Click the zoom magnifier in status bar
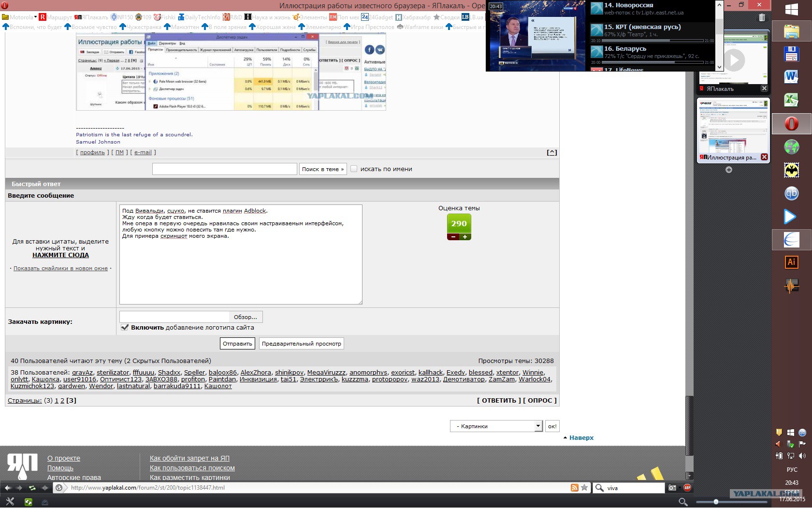 point(683,502)
